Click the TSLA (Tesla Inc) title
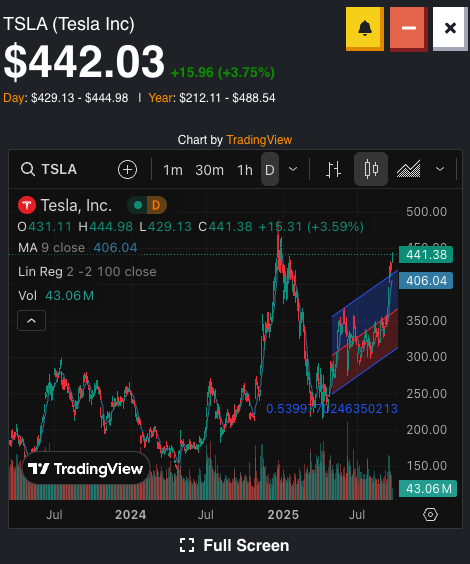The image size is (470, 564). (x=69, y=24)
